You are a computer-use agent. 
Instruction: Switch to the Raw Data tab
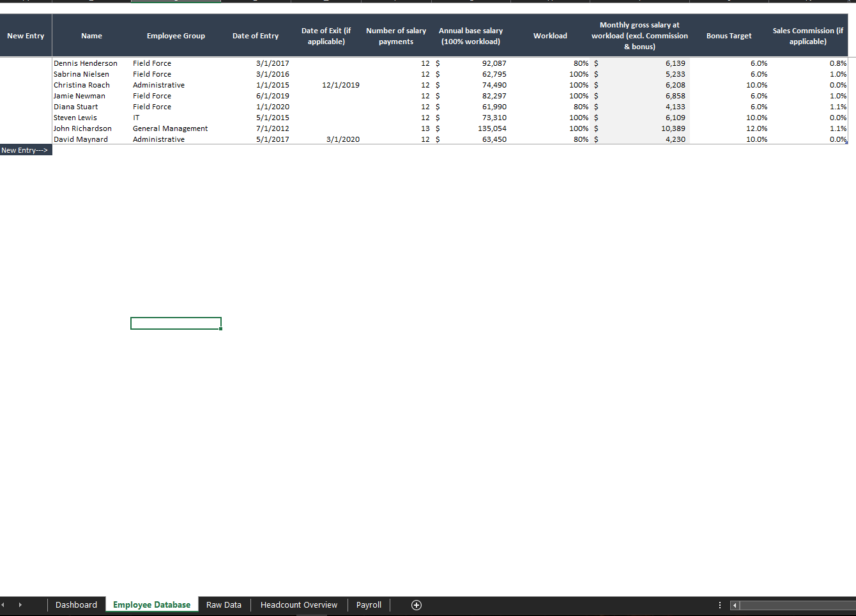coord(224,604)
